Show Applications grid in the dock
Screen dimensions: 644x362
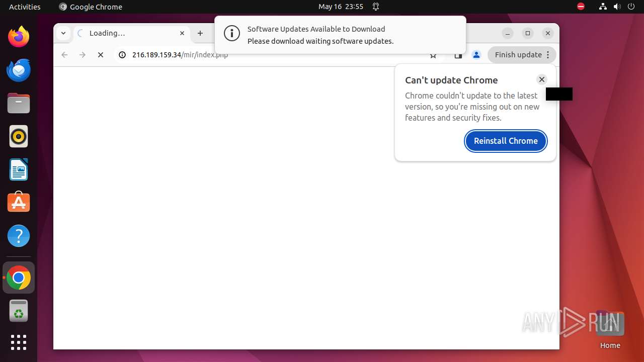click(19, 342)
